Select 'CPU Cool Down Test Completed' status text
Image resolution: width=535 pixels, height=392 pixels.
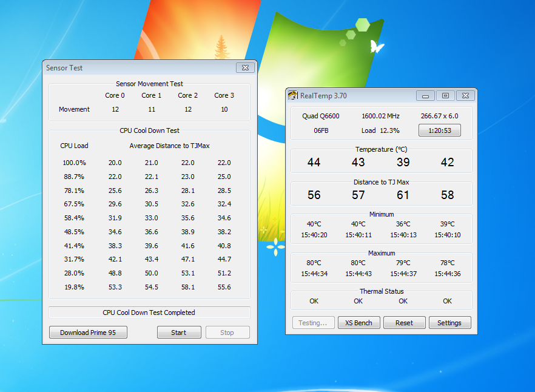point(149,313)
